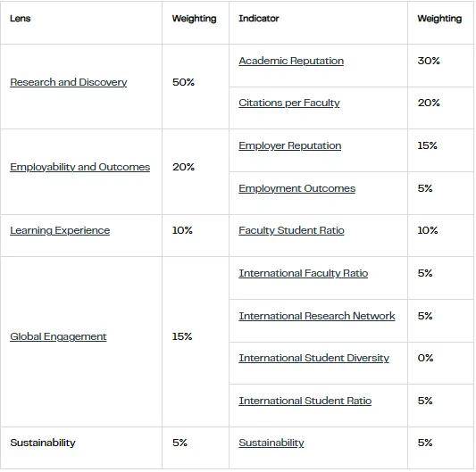Image resolution: width=476 pixels, height=472 pixels.
Task: Click the 50% weighting cell
Action: (183, 82)
